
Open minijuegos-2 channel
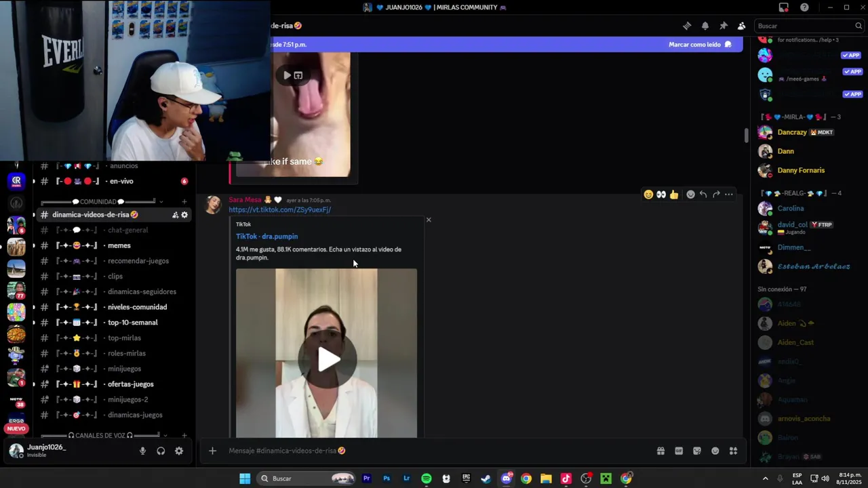click(114, 400)
